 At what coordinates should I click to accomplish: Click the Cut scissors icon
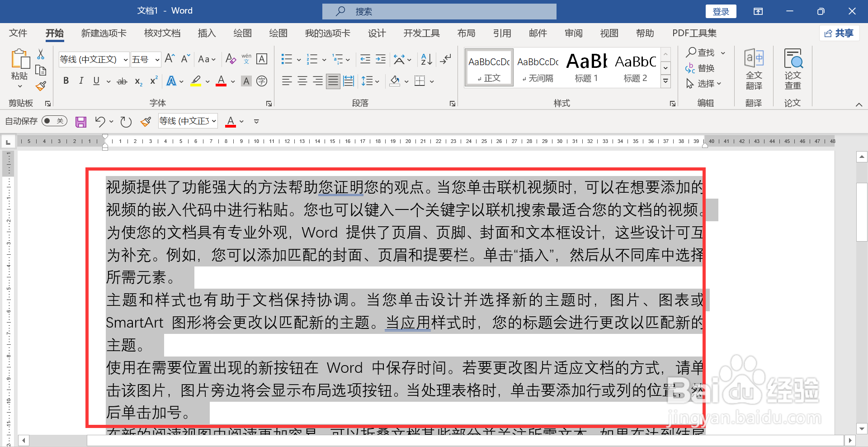coord(41,54)
